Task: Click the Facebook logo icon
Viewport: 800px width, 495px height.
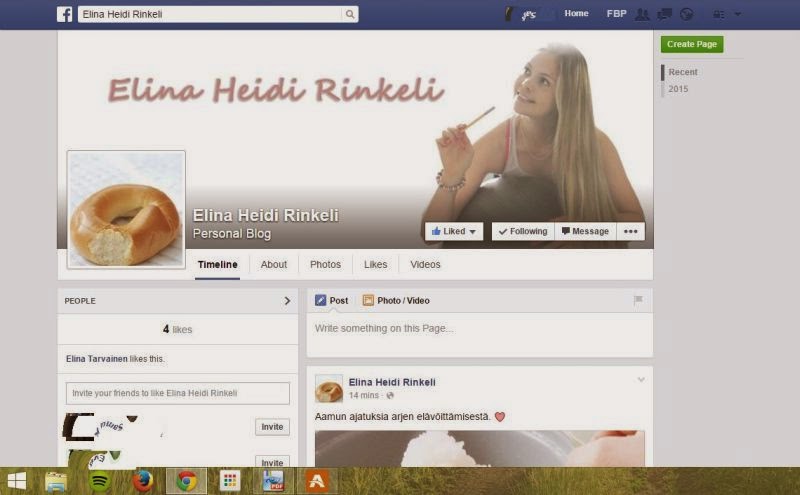Action: click(64, 14)
